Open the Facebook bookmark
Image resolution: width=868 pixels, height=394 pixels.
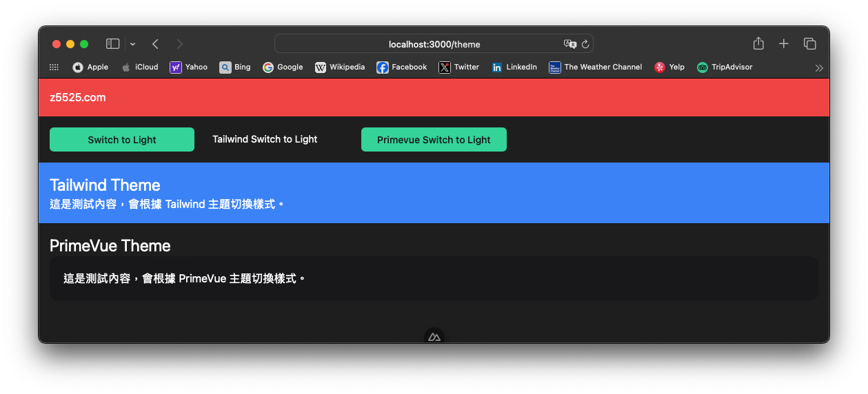point(402,67)
